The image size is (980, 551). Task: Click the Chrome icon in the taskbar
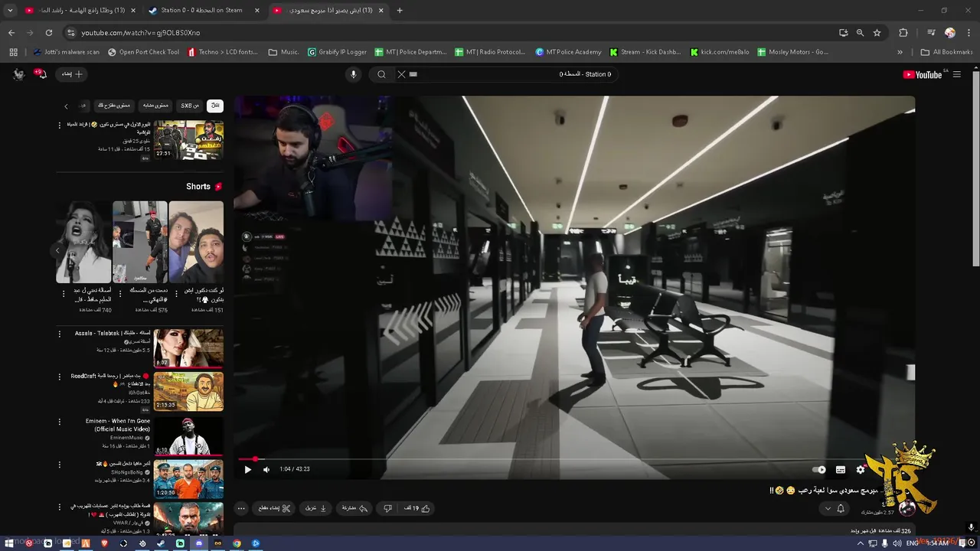(x=237, y=543)
